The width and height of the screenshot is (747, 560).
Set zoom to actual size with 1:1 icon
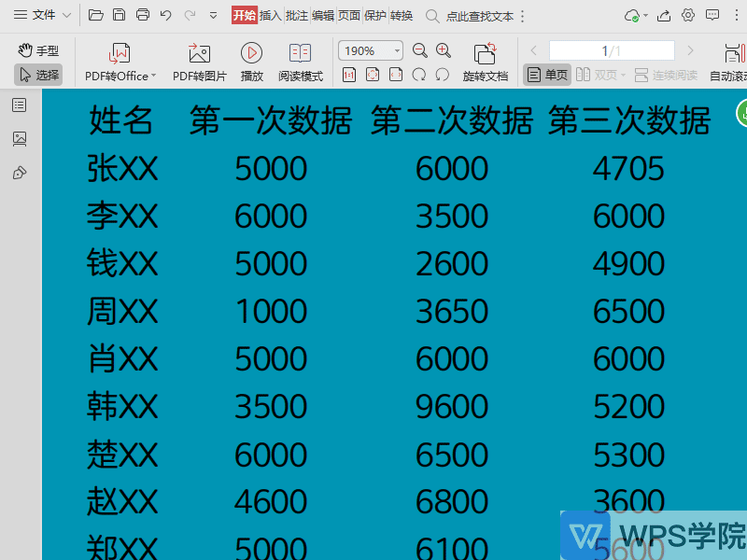click(x=349, y=76)
